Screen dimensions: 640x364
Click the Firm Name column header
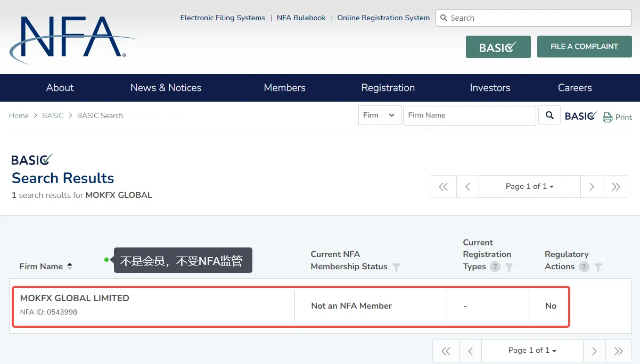pyautogui.click(x=41, y=266)
